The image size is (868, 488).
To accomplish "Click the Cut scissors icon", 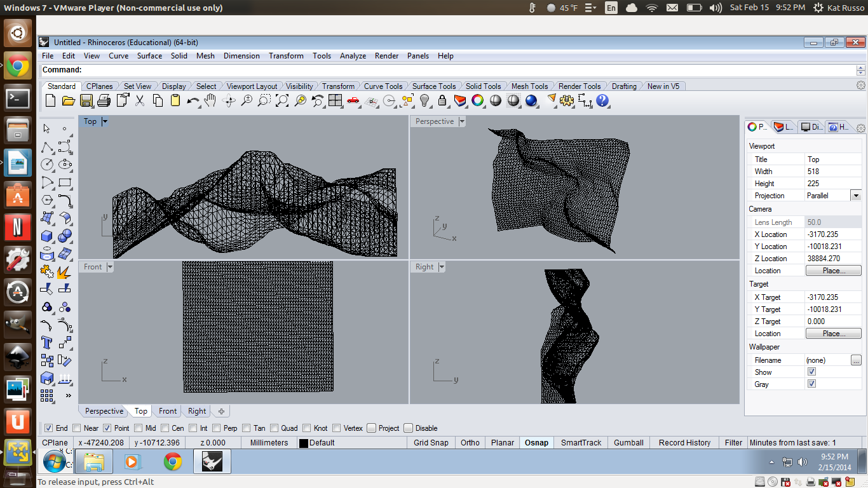I will click(140, 100).
